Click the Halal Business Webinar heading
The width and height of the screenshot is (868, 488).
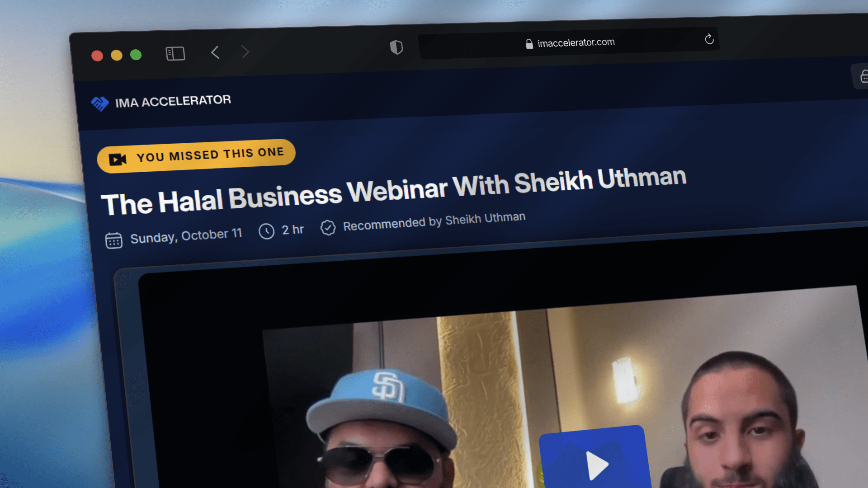tap(393, 191)
